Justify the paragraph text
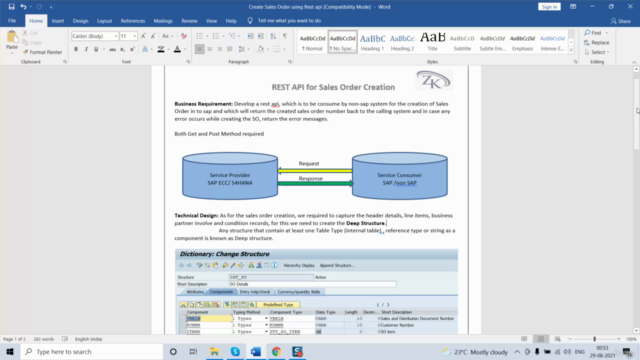 [230, 49]
